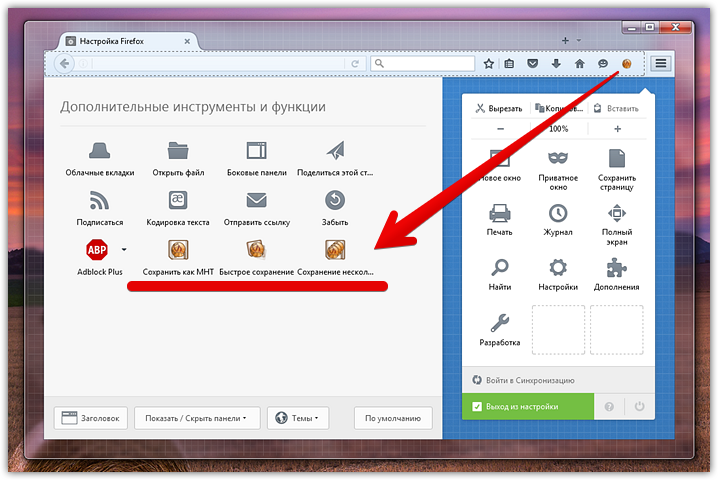The height and width of the screenshot is (480, 718).
Task: Click the Боковые панели sidebar icon
Action: pyautogui.click(x=256, y=150)
